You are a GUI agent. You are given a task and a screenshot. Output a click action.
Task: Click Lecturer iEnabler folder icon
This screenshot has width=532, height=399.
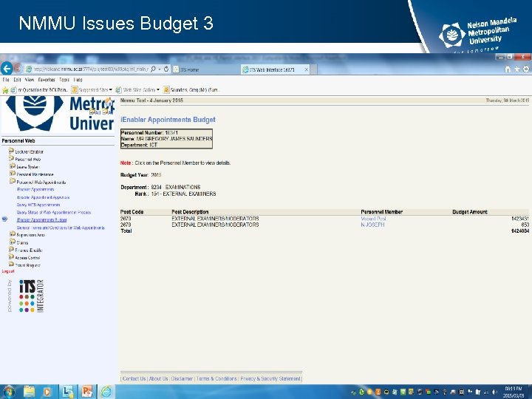pos(11,151)
